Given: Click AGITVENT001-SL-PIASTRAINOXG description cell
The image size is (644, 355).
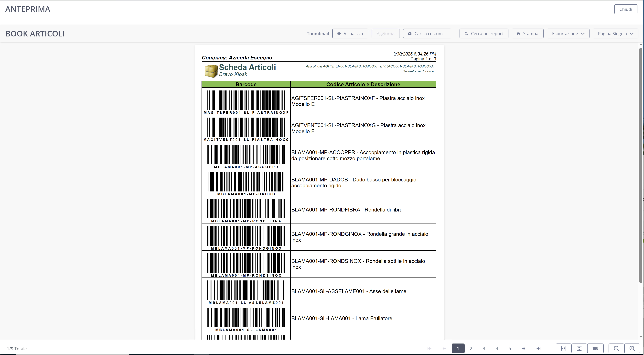Looking at the screenshot, I should [x=363, y=128].
